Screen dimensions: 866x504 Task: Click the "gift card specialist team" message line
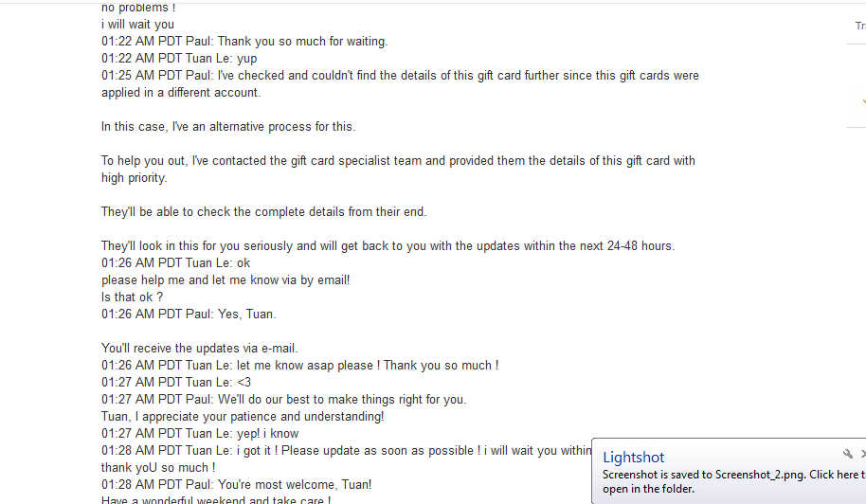398,161
